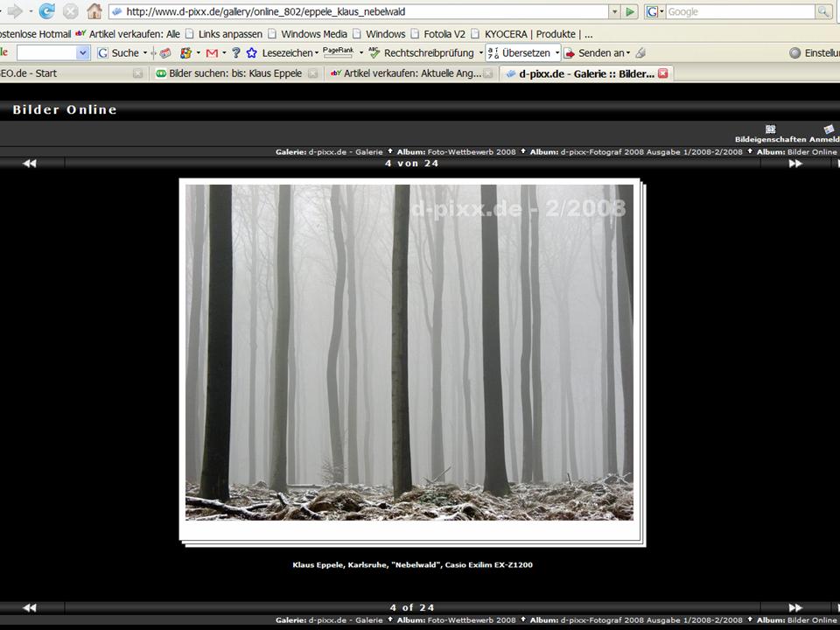Click magnifier icon in Google search box
The height and width of the screenshot is (630, 840).
[x=823, y=12]
